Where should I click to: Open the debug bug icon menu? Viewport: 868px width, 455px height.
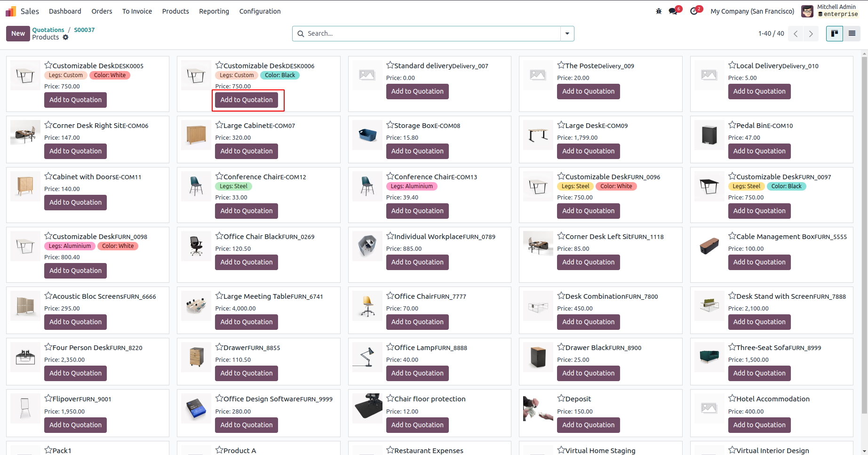point(659,11)
